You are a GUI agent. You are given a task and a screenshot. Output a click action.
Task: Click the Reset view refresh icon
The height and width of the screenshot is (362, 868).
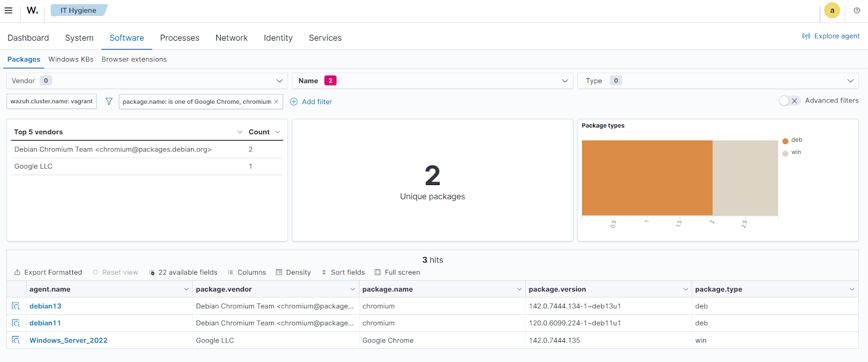point(95,272)
